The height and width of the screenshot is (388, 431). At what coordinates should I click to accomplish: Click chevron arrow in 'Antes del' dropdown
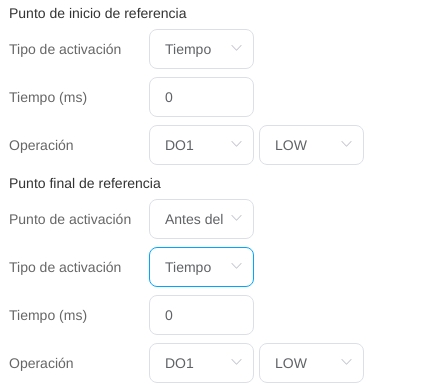coord(236,218)
